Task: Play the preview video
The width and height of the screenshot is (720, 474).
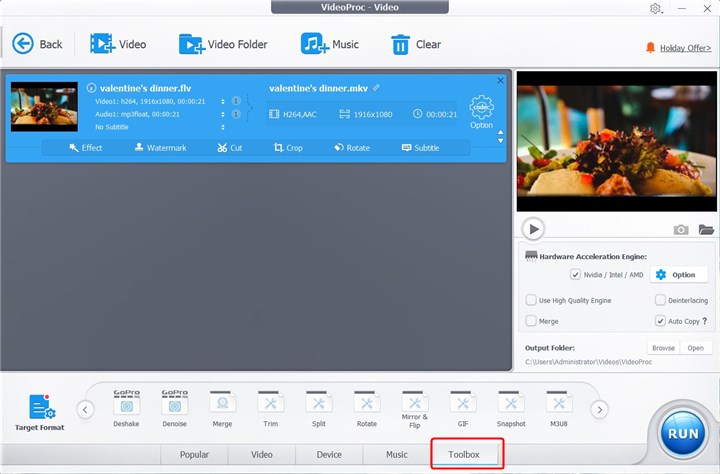Action: coord(533,229)
